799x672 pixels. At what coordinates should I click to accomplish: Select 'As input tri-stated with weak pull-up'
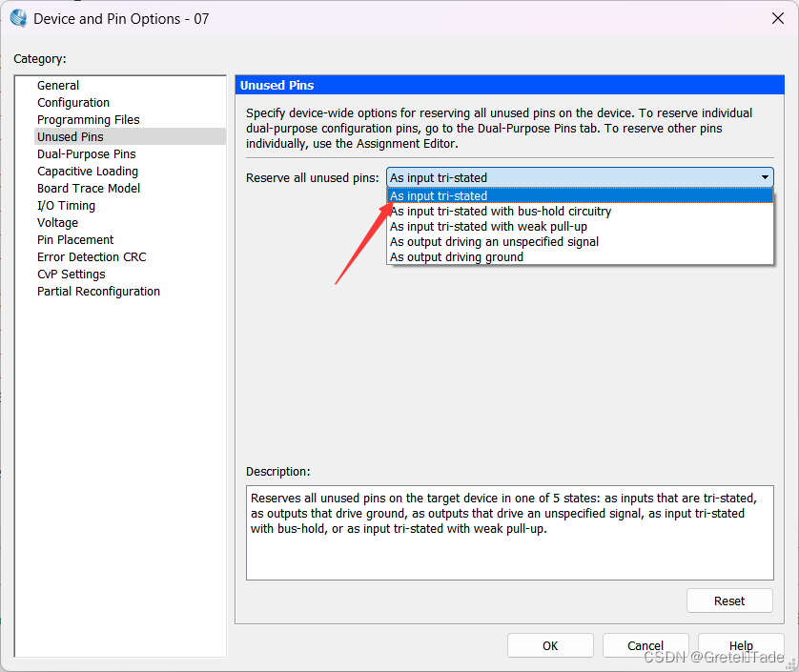pos(580,227)
